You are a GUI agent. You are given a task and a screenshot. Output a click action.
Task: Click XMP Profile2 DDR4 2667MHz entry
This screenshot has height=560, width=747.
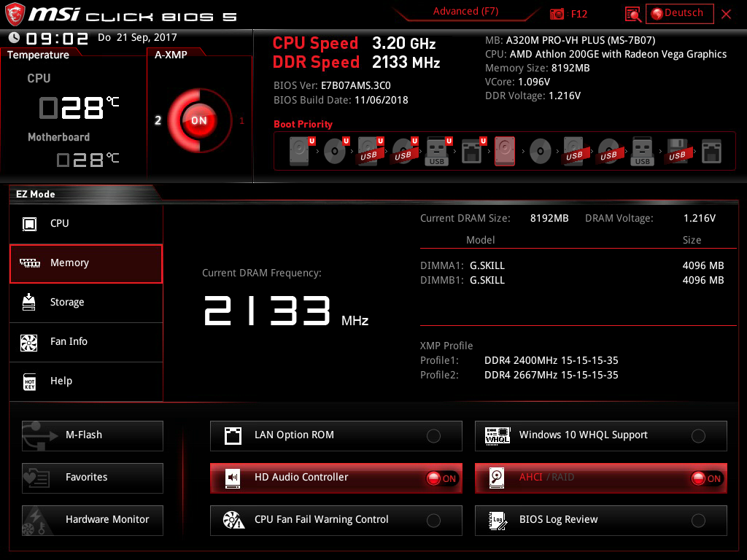tap(519, 376)
